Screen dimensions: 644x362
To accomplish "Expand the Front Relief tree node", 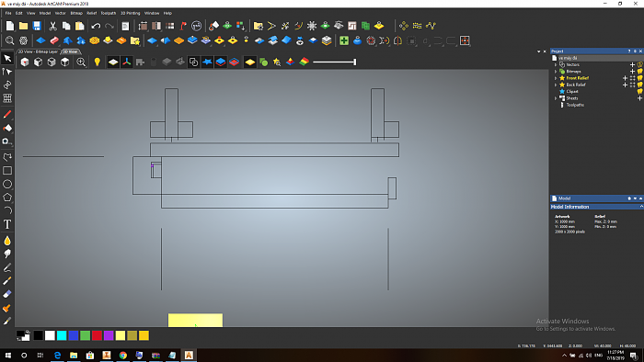I will point(556,78).
